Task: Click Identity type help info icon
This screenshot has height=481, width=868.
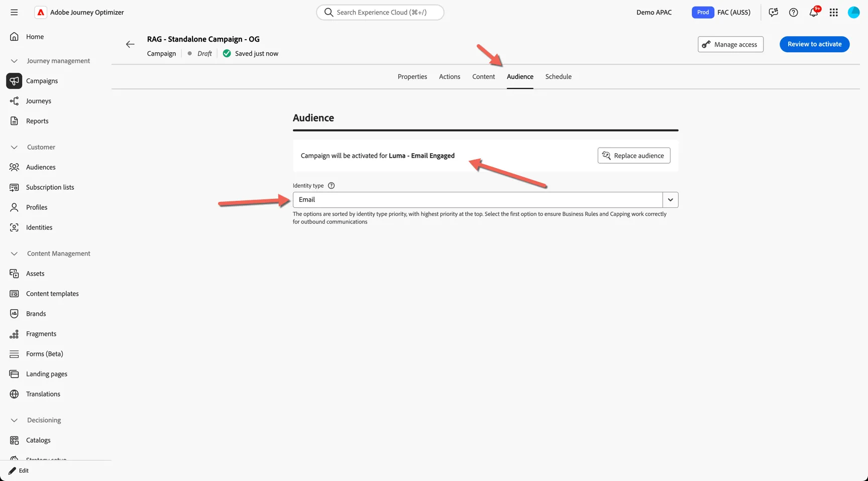Action: [331, 185]
